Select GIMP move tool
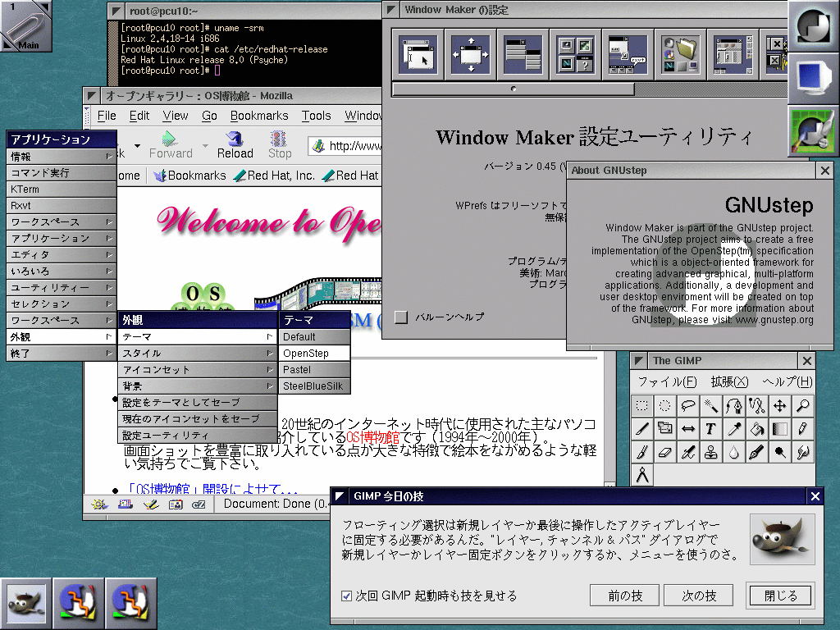 tap(780, 405)
